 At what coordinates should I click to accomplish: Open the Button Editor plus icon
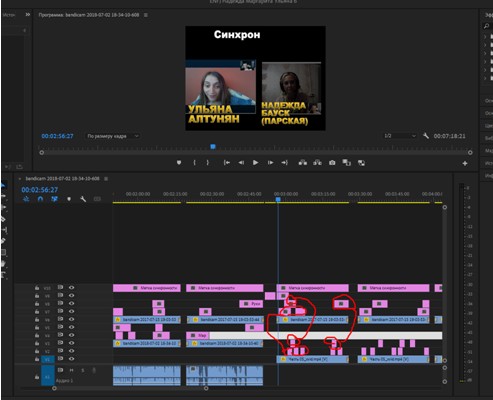tap(465, 163)
